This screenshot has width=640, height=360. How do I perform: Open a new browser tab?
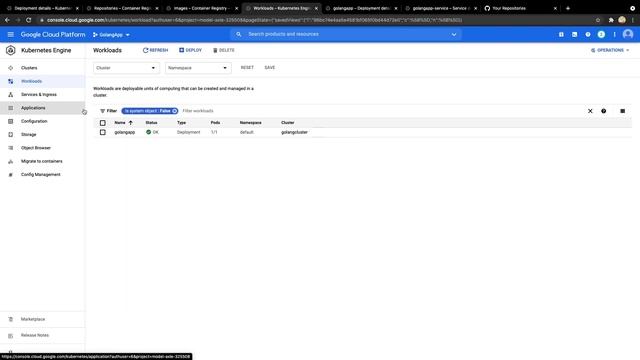click(568, 8)
